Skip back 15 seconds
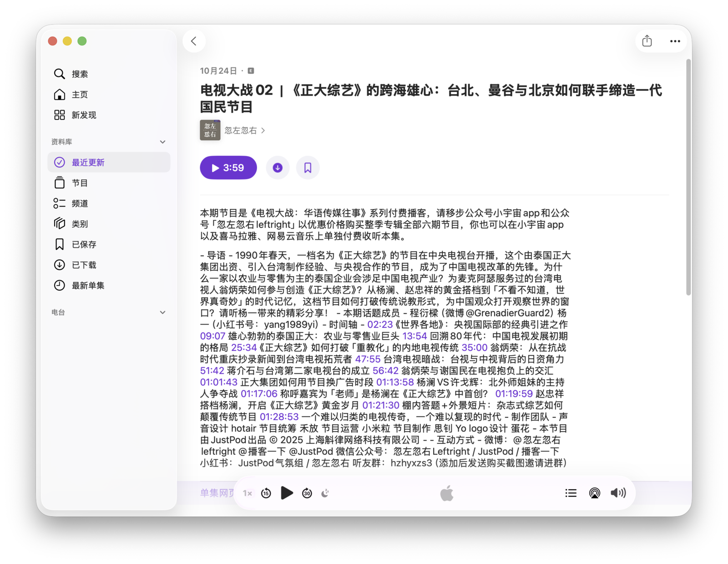Screen dimensions: 728x564 pyautogui.click(x=266, y=493)
